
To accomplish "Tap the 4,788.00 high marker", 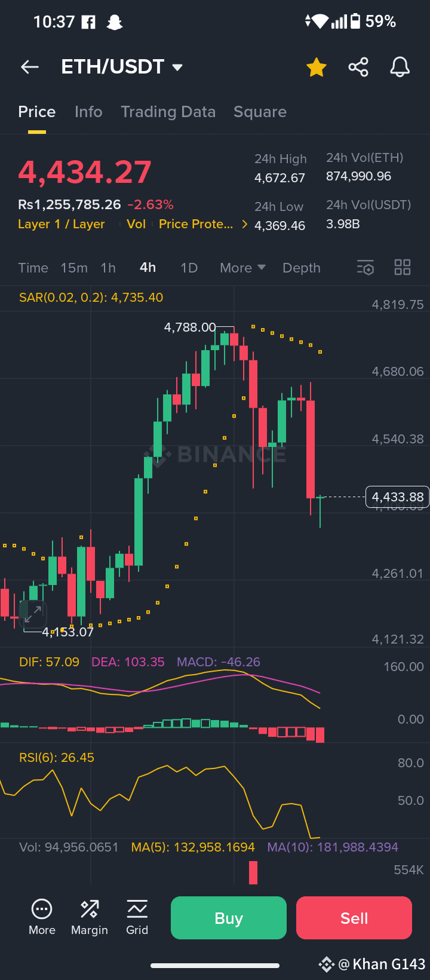I will pos(190,327).
